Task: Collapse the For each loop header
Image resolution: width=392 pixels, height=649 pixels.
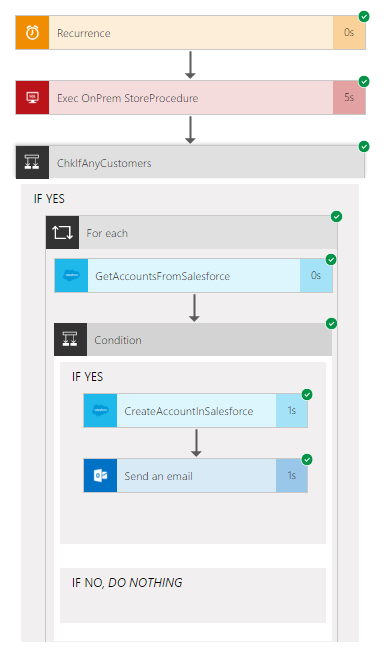Action: 192,233
